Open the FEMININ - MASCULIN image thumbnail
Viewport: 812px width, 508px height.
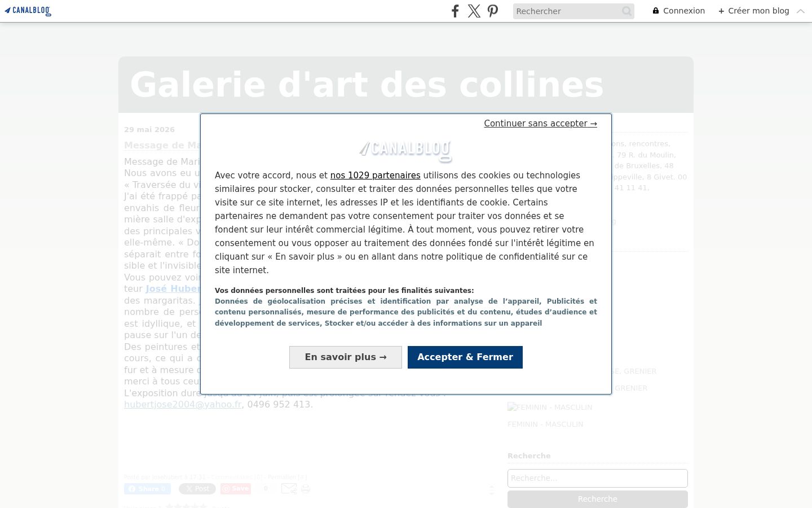550,408
